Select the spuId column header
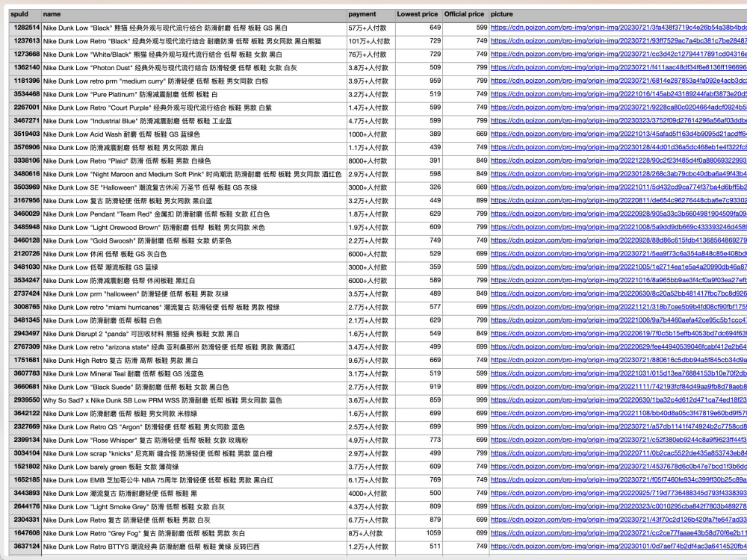The height and width of the screenshot is (560, 747). (x=25, y=15)
